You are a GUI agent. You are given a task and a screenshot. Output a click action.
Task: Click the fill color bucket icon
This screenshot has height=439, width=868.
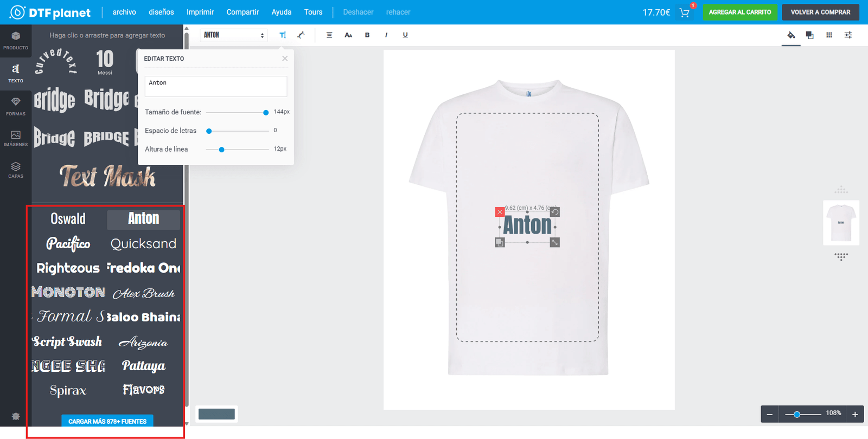pos(791,35)
